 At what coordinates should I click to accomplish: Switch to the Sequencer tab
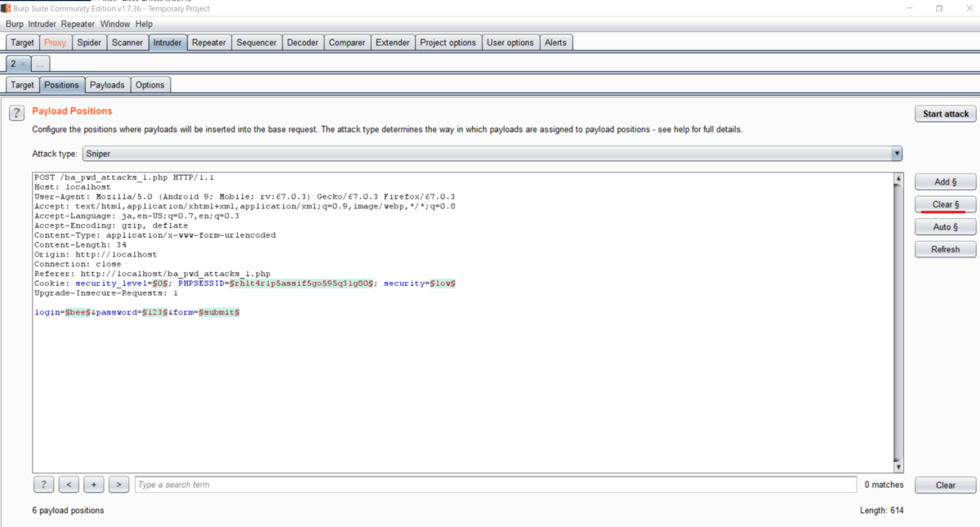[257, 42]
